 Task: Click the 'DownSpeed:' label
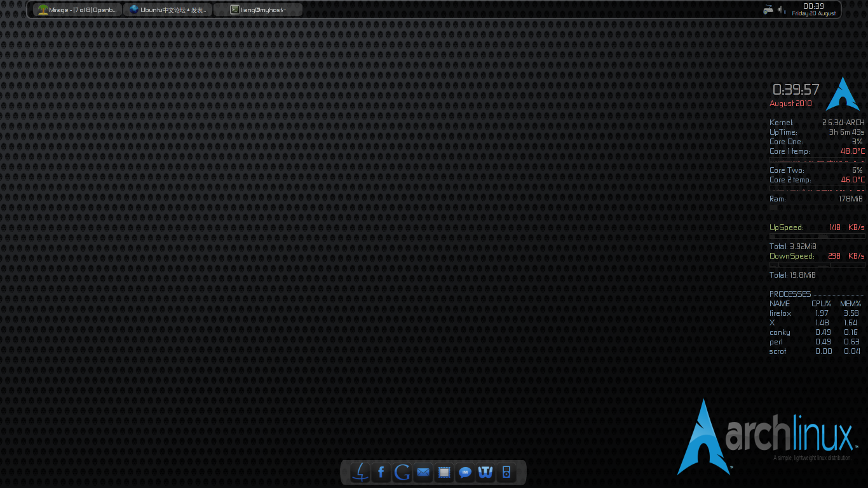click(792, 256)
